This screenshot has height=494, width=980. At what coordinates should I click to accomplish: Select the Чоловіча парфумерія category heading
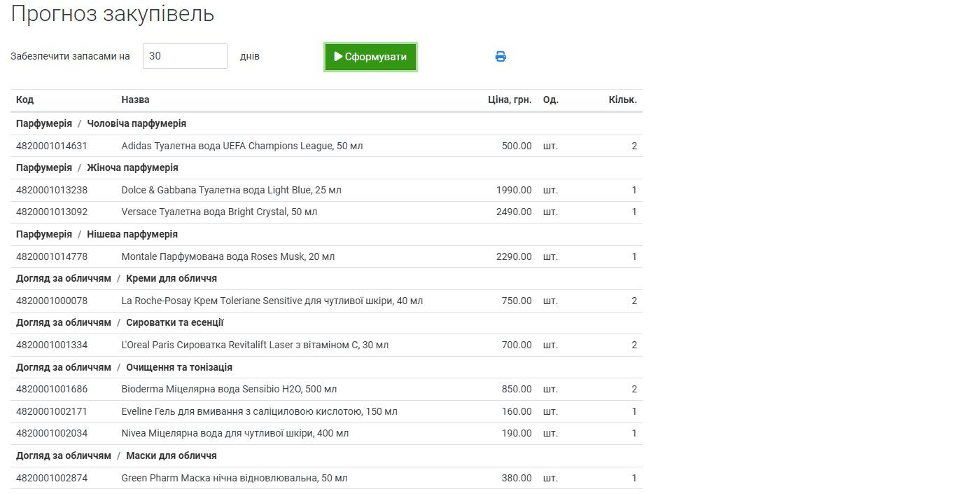pos(136,123)
